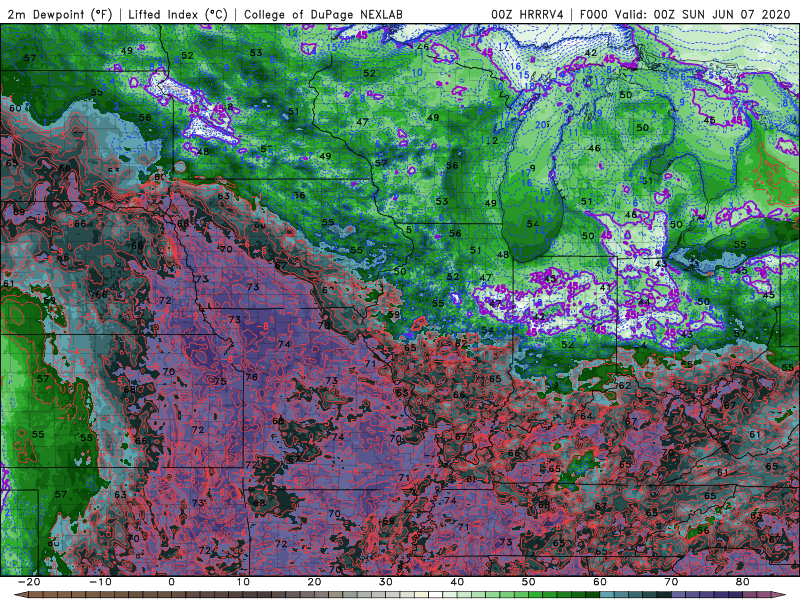Click the right arrow end of color bar
The width and height of the screenshot is (800, 600).
779,594
